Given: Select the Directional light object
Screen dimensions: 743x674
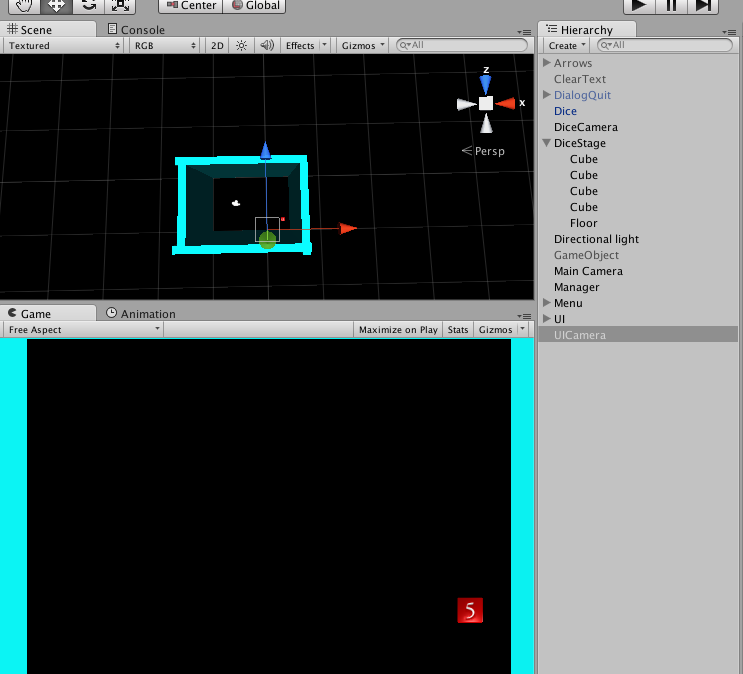Looking at the screenshot, I should 596,239.
